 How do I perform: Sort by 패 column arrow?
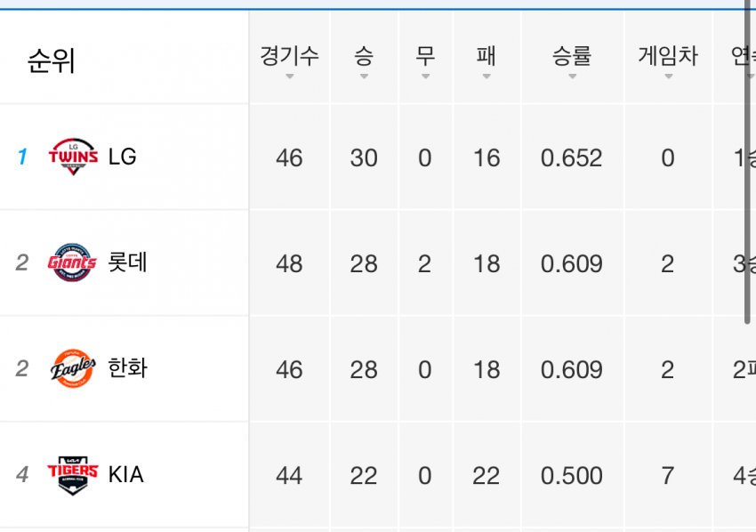click(486, 77)
